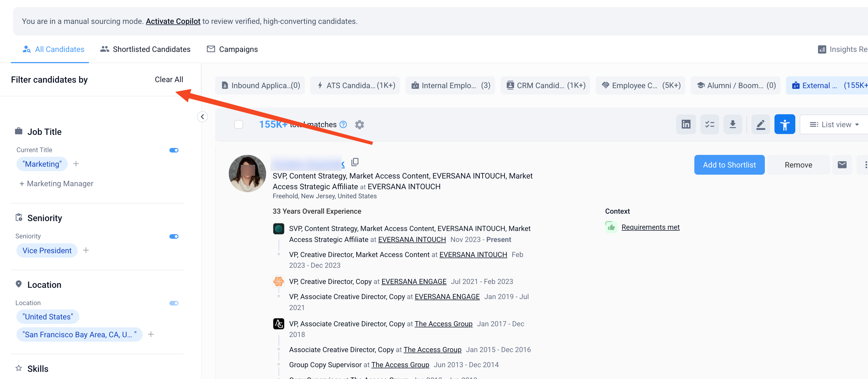Click the LinkedIn icon in the toolbar
The height and width of the screenshot is (379, 868).
[686, 124]
